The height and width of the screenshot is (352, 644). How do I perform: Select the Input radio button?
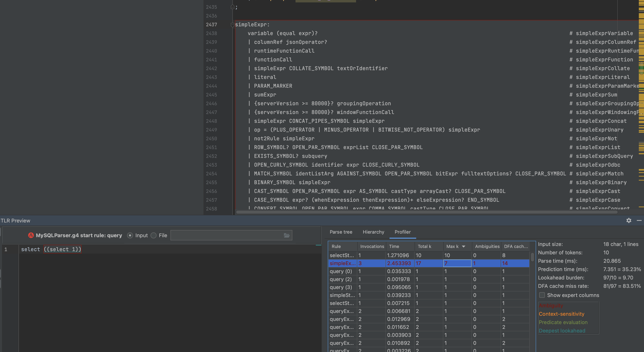click(x=130, y=235)
